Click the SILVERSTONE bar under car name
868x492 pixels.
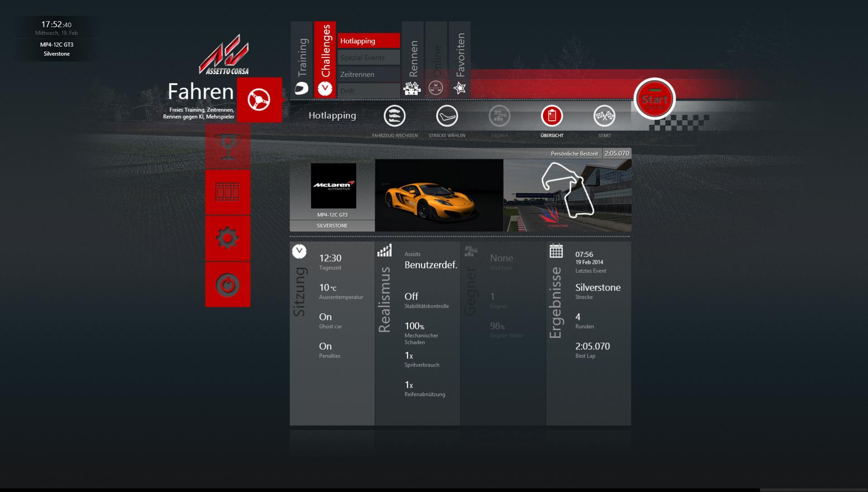pos(332,225)
